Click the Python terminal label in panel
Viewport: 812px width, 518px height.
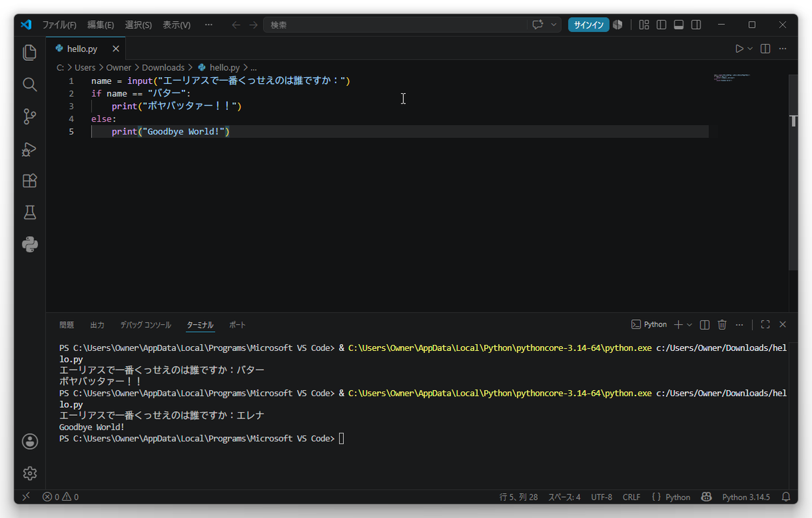[x=649, y=325]
